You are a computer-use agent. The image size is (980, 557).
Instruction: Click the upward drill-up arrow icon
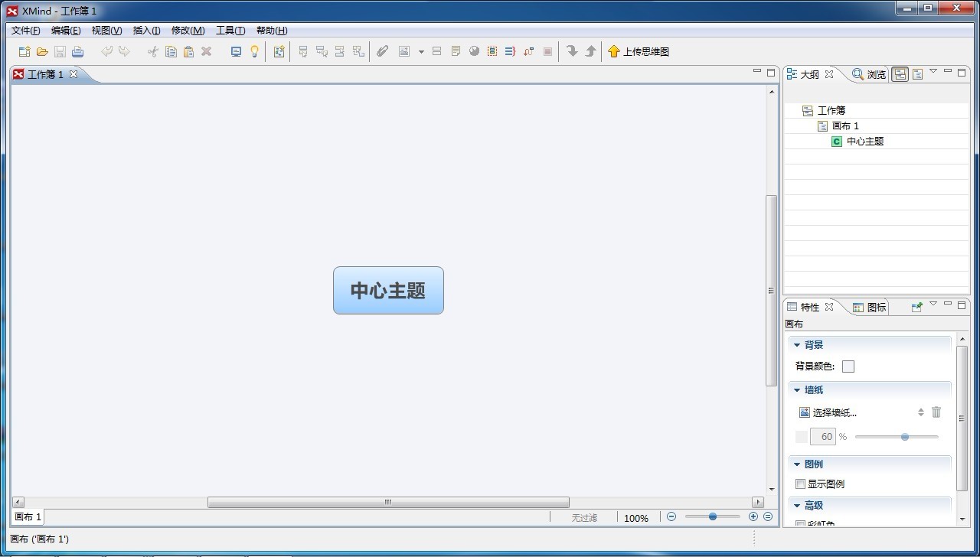[590, 51]
